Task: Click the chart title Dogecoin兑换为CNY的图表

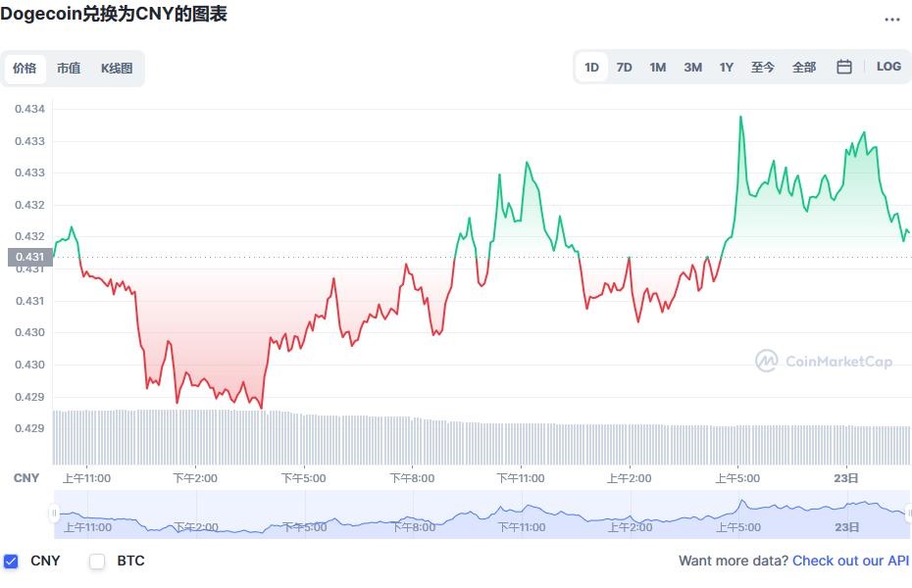Action: [116, 16]
